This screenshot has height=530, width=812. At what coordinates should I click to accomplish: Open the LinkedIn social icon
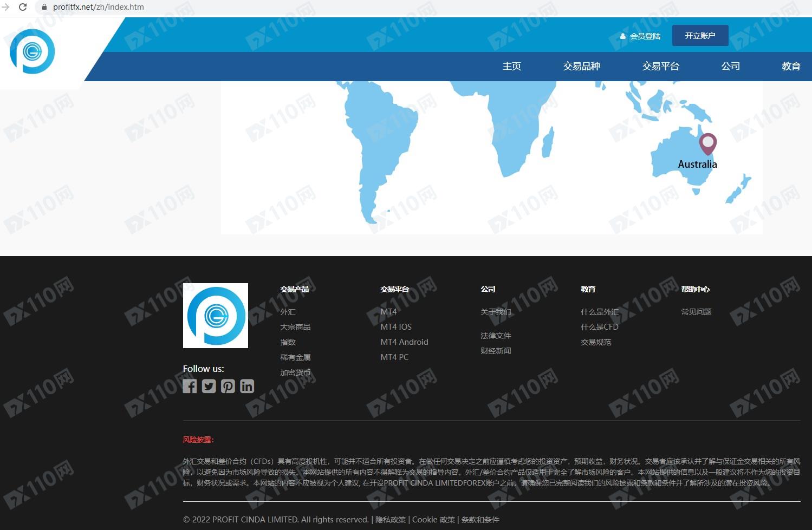click(247, 386)
